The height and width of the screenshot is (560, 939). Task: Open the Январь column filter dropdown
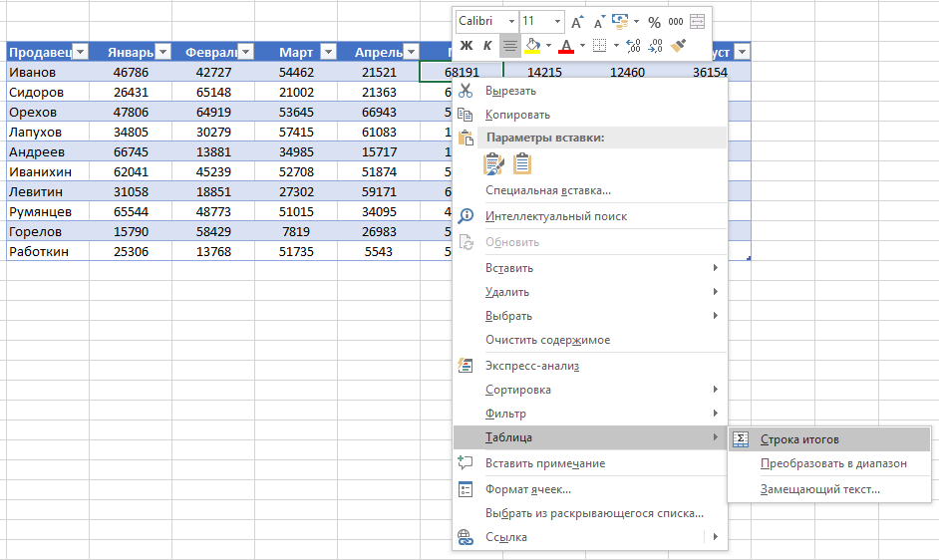click(163, 53)
